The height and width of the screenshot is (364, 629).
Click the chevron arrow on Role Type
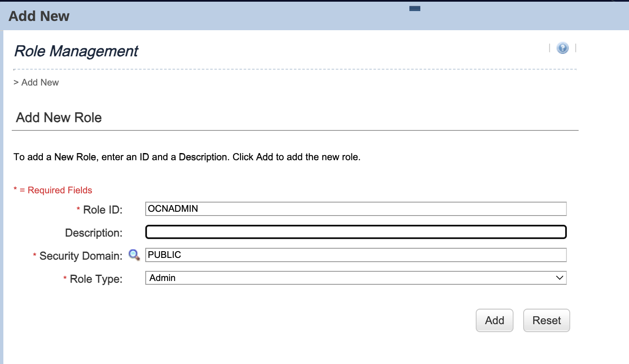pos(559,278)
